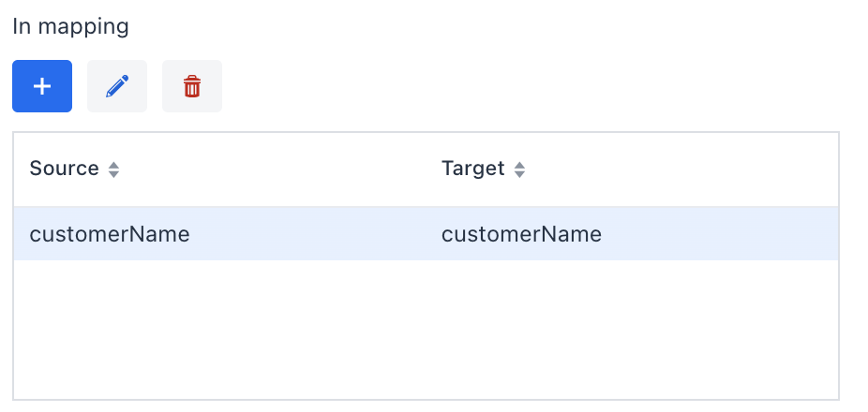Delete the selected mapping with trash icon
Image resolution: width=868 pixels, height=412 pixels.
tap(192, 86)
